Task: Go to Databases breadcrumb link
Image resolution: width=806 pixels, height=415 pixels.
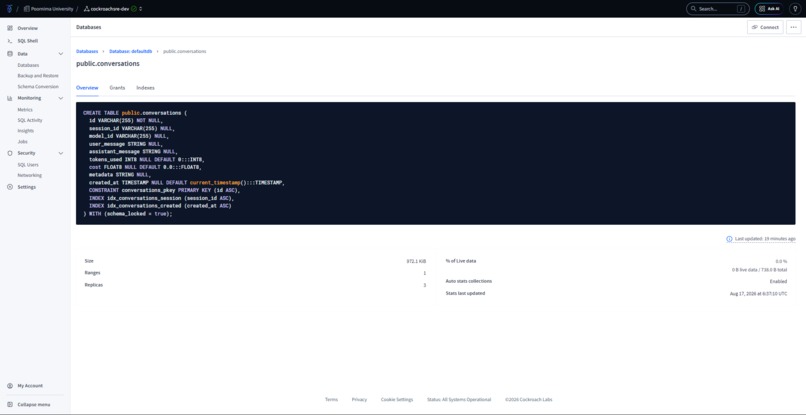Action: point(87,51)
